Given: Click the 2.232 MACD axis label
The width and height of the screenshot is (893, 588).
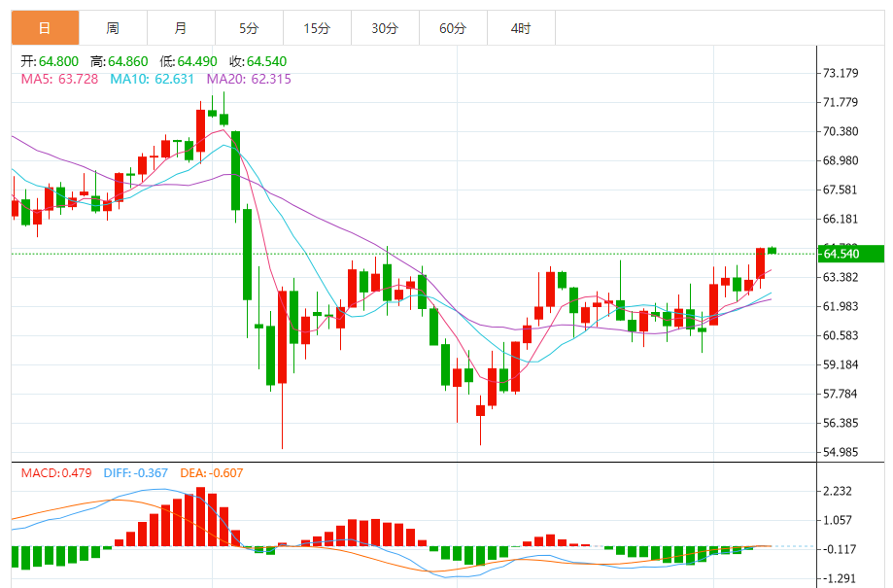Looking at the screenshot, I should tap(838, 491).
